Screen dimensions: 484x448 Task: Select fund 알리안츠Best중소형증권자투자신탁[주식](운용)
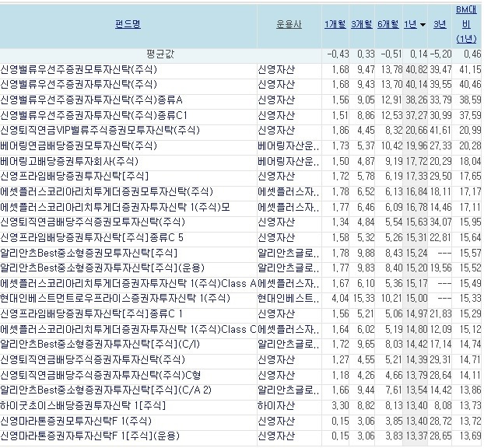pyautogui.click(x=102, y=268)
